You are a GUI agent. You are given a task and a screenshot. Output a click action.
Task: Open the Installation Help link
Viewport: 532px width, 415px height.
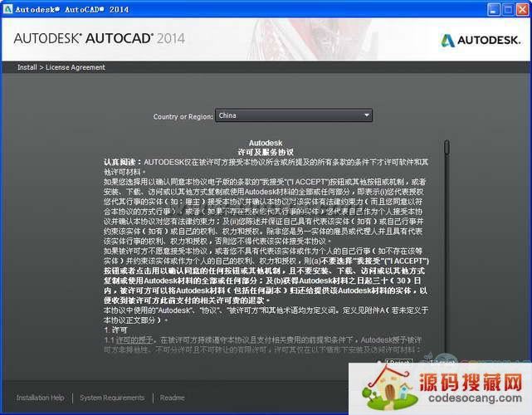tap(40, 398)
